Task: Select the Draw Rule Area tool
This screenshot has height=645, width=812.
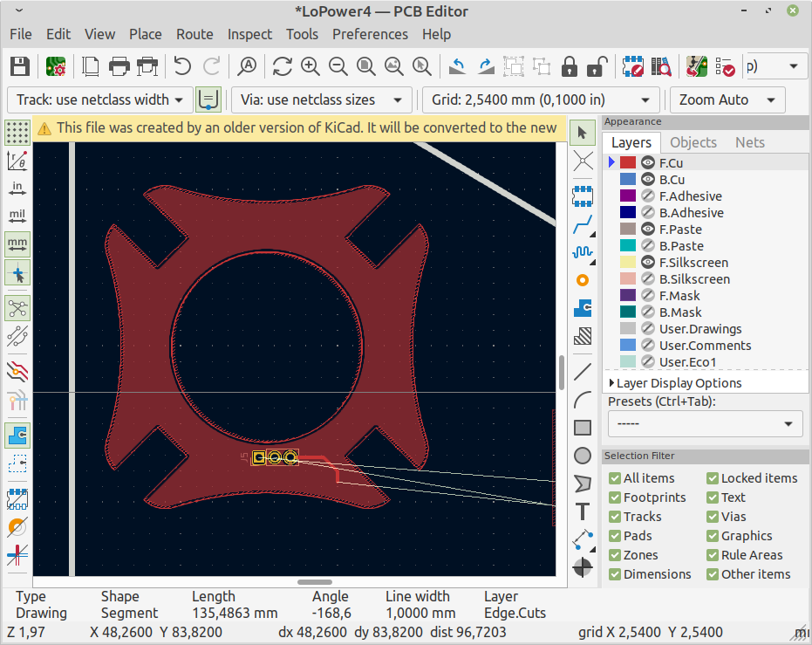Action: 583,335
